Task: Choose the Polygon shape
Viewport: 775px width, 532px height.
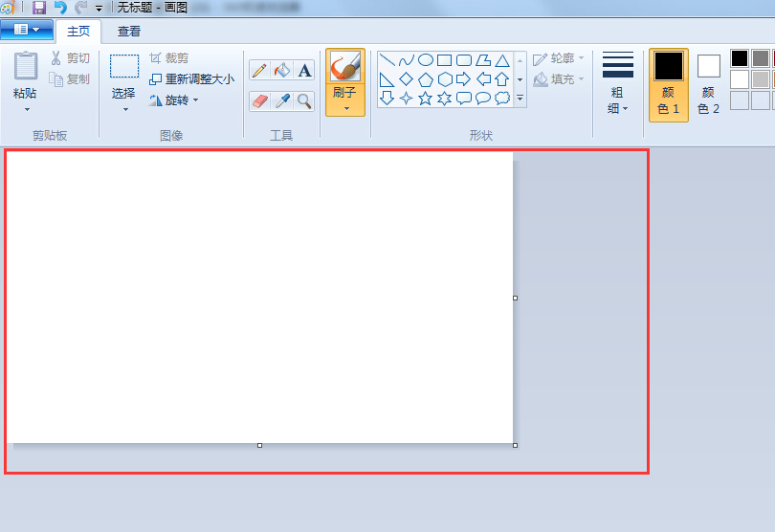Action: tap(483, 60)
